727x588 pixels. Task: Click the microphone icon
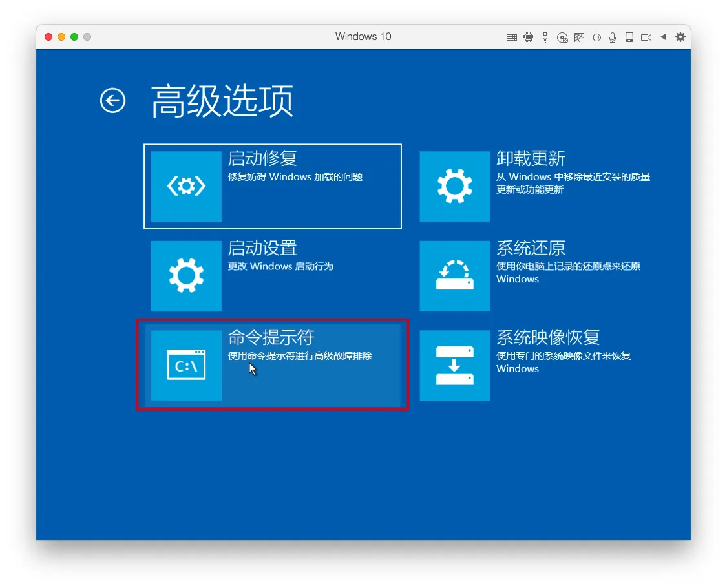click(x=613, y=37)
